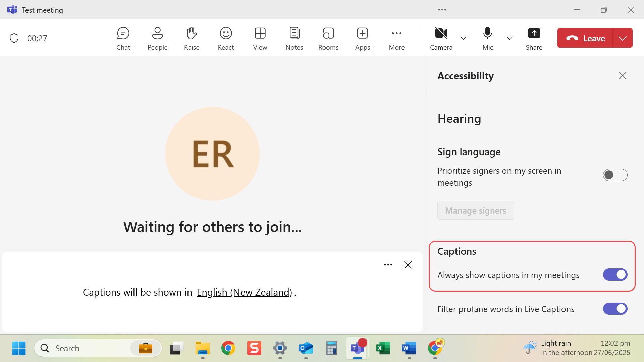644x362 pixels.
Task: Add Apps to the meeting
Action: click(363, 39)
